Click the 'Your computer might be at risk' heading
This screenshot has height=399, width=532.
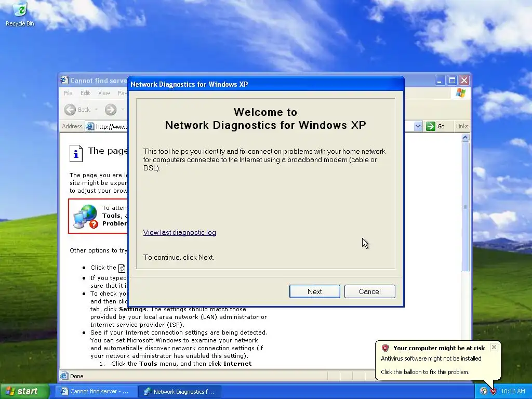click(439, 348)
